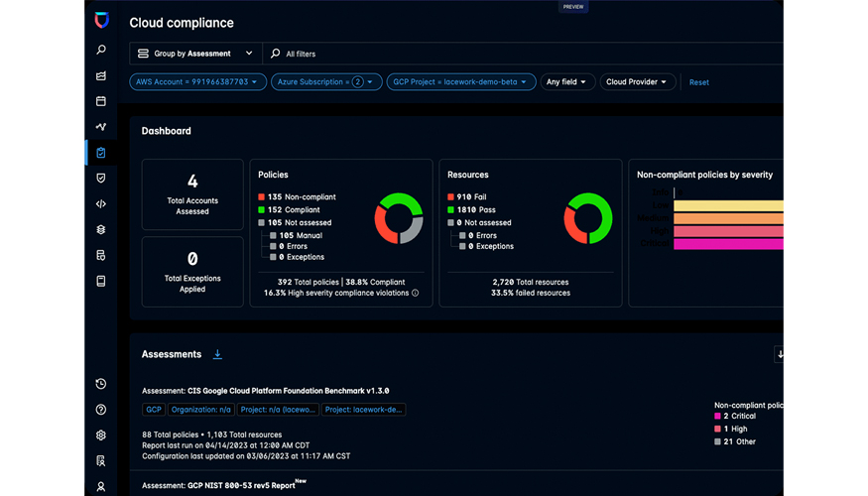Click 910 Fail legend entry
868x496 pixels.
[x=466, y=197]
